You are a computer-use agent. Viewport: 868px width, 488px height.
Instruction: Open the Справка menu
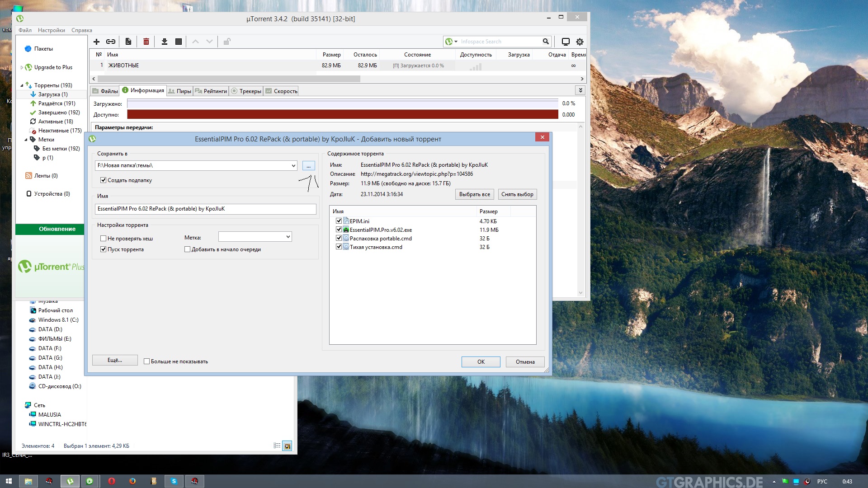click(x=82, y=30)
